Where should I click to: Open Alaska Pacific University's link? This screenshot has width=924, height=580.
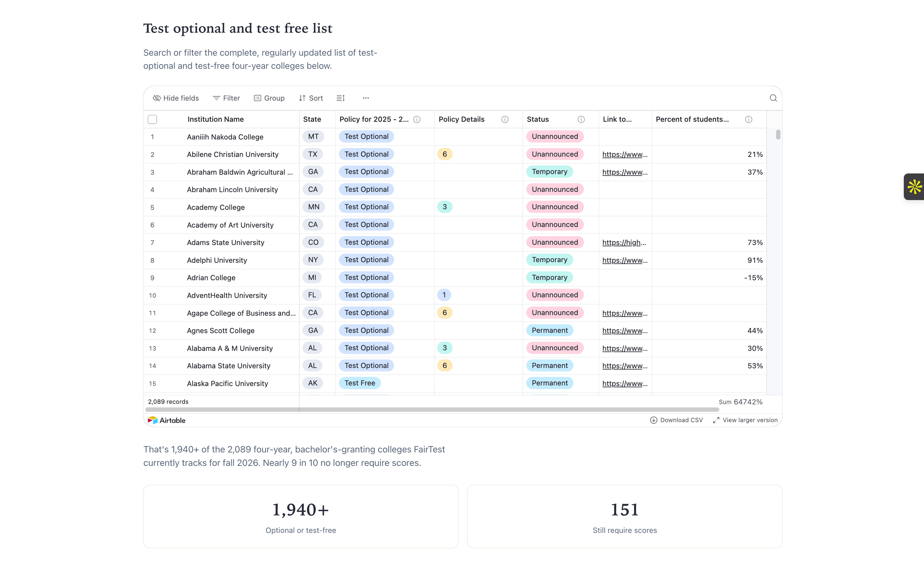pyautogui.click(x=625, y=383)
